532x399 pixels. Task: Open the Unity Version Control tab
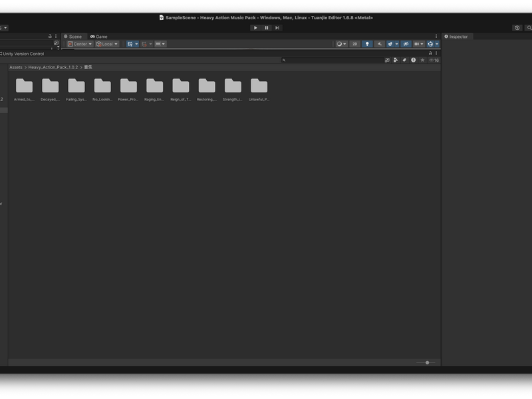(22, 54)
